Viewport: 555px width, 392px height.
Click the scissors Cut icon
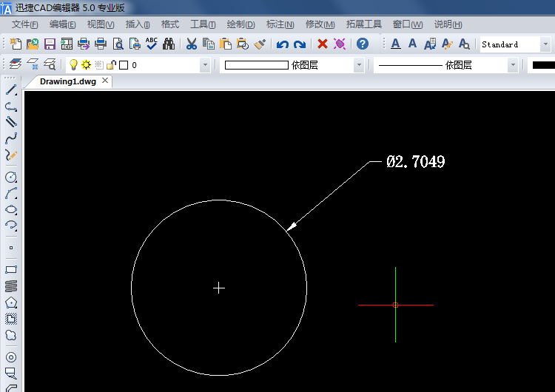coord(191,44)
